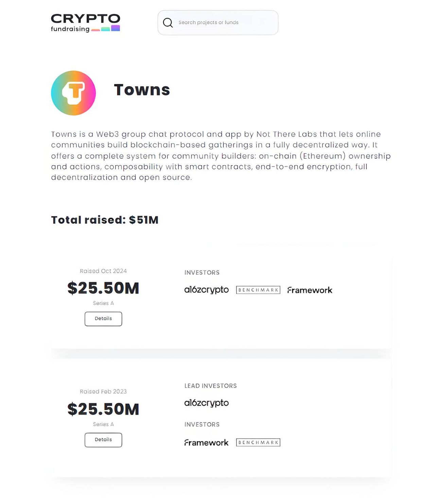Click the magnifying glass search icon
Image resolution: width=435 pixels, height=504 pixels.
[x=168, y=22]
